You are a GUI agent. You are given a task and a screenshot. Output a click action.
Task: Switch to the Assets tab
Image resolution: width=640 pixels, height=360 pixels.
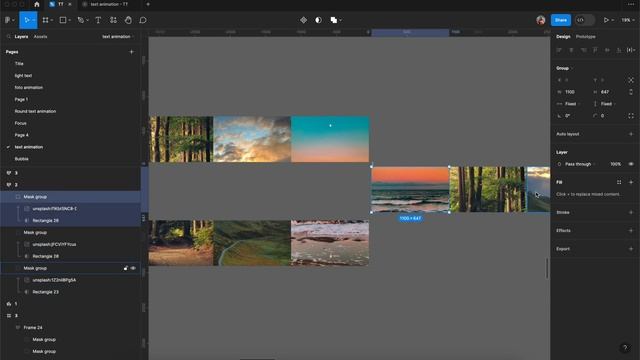tap(40, 37)
